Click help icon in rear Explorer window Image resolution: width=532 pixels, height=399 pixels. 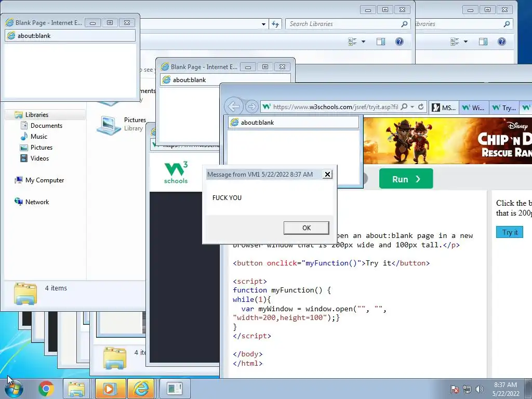[x=501, y=42]
